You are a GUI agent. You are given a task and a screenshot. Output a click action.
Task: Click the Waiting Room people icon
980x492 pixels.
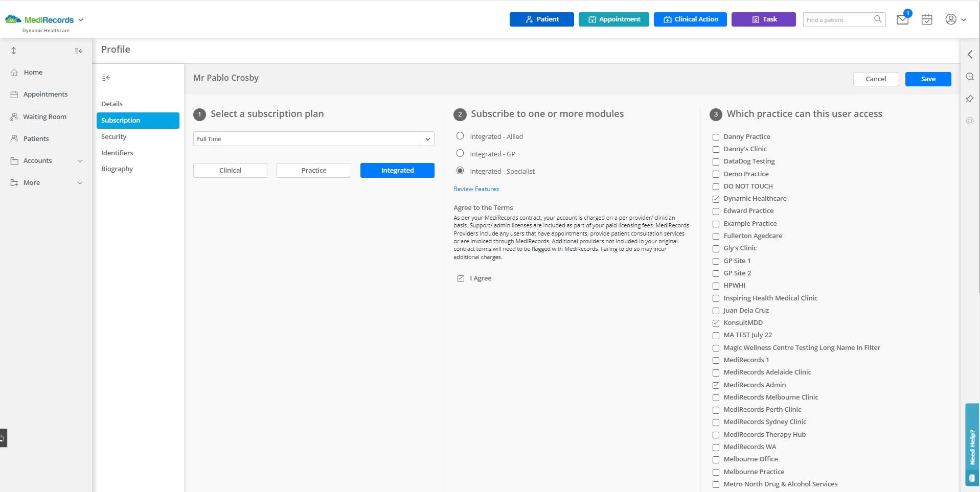(14, 116)
